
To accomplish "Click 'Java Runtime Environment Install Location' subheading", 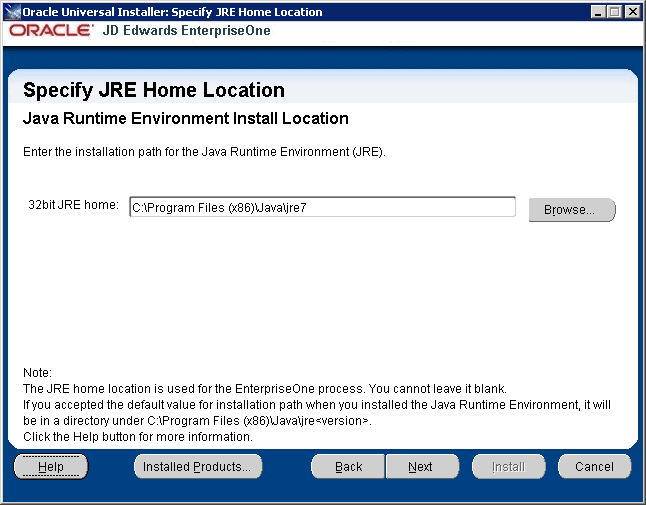I will click(186, 119).
